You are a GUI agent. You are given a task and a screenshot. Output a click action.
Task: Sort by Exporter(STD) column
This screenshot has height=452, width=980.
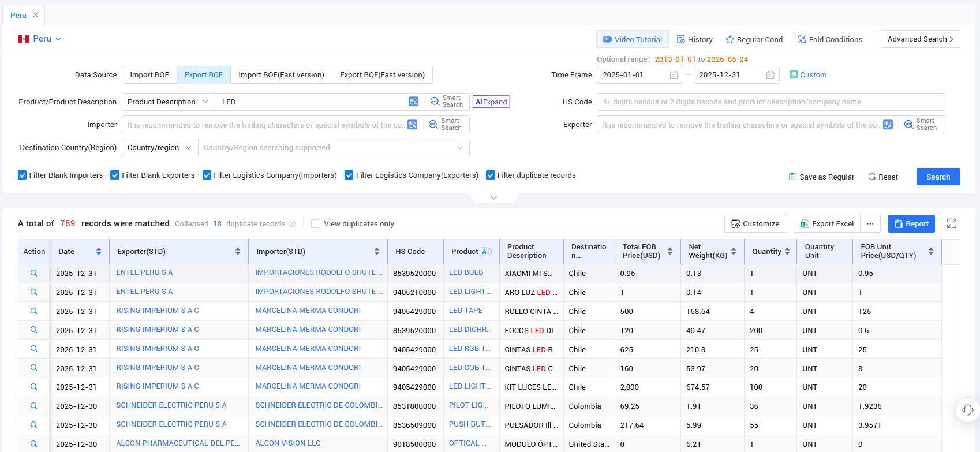click(x=238, y=252)
